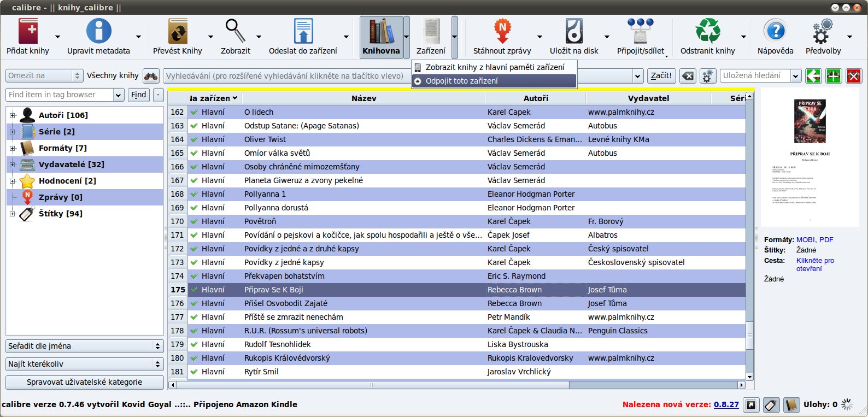Select Zobrazit knihy z hlavní paměti zařízení
868x417 pixels.
coord(494,67)
